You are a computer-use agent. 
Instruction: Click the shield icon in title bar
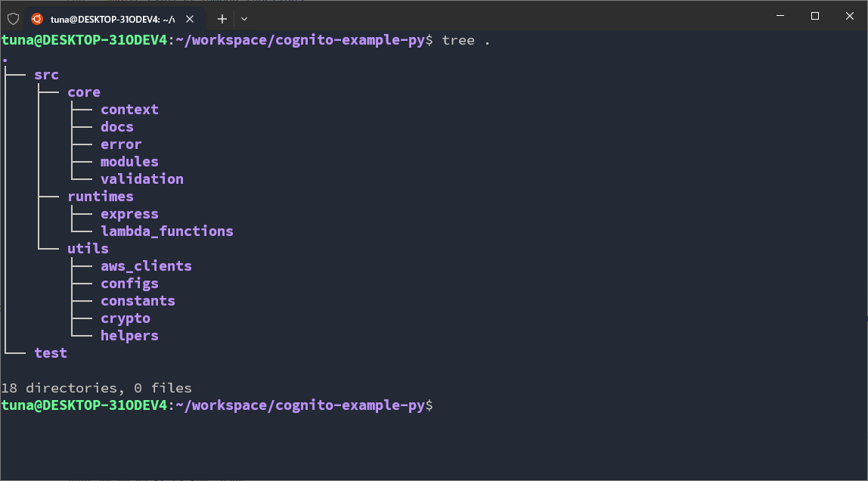pos(13,18)
